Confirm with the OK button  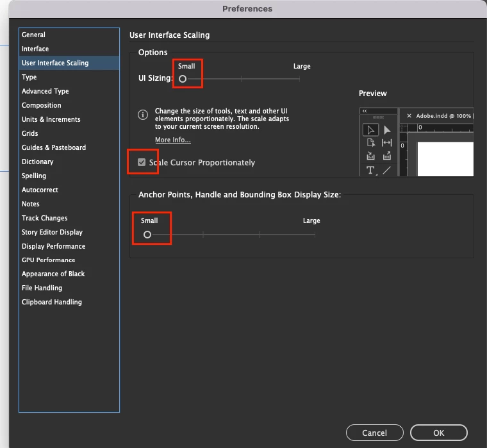pos(438,433)
